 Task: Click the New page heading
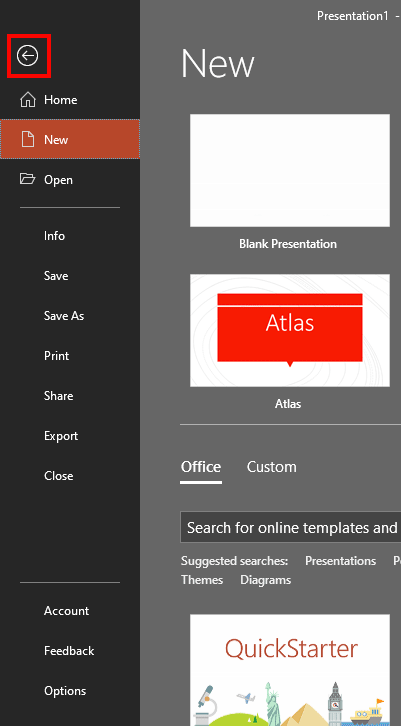[x=218, y=63]
